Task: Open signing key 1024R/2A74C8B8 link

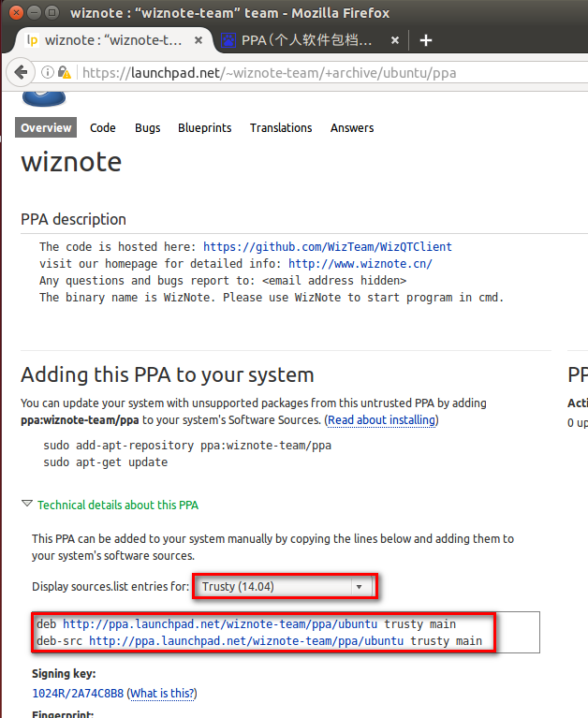Action: (78, 694)
